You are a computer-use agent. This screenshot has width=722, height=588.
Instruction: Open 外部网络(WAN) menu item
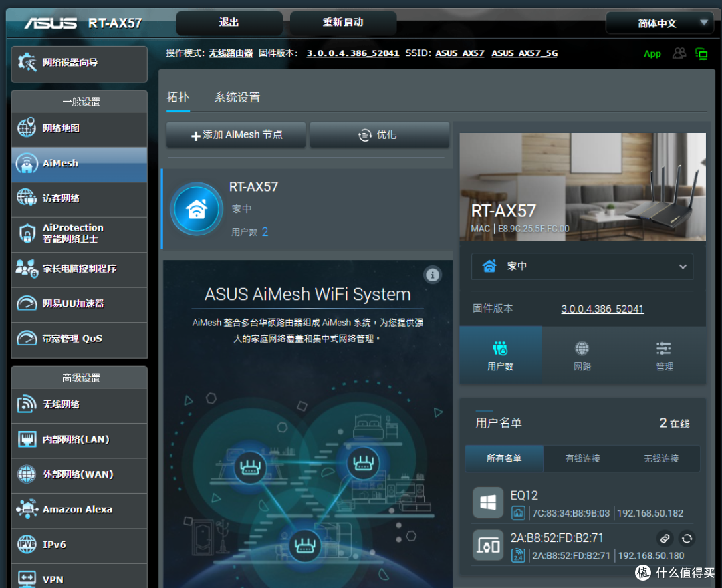point(79,474)
